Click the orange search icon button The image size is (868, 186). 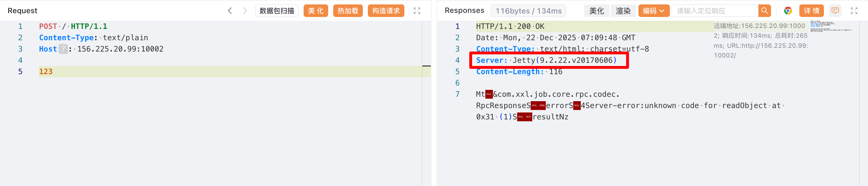tap(764, 11)
